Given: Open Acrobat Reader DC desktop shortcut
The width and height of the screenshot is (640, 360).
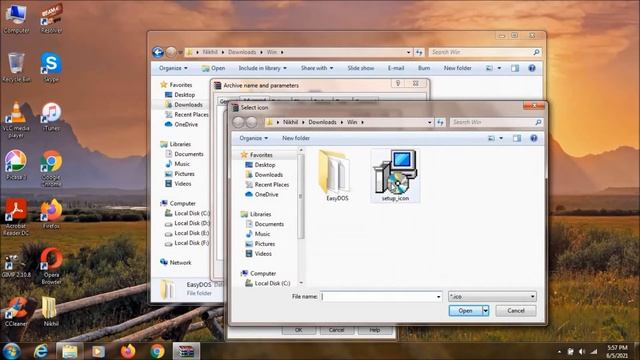Looking at the screenshot, I should (16, 217).
